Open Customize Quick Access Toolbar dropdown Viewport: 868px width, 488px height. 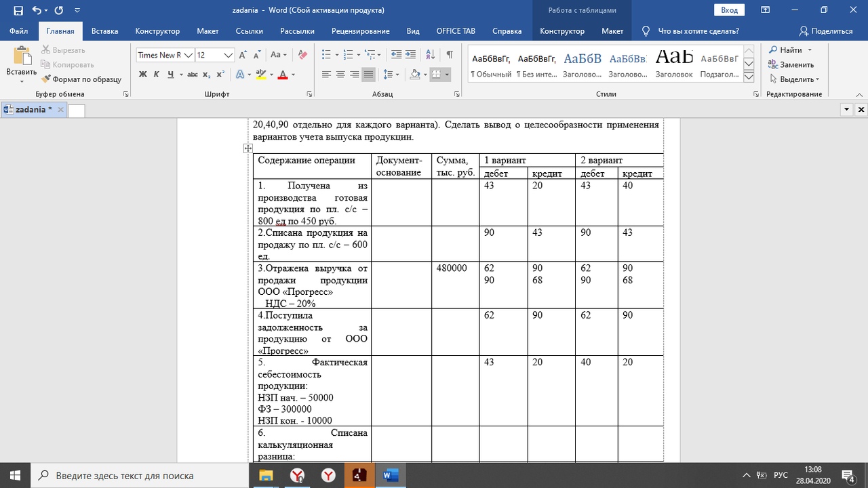point(77,10)
